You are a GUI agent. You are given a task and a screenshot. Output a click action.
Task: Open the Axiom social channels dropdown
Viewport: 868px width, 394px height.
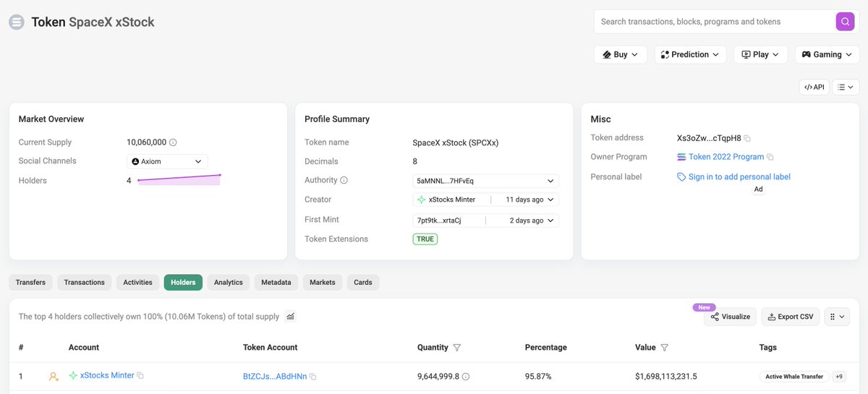[167, 162]
